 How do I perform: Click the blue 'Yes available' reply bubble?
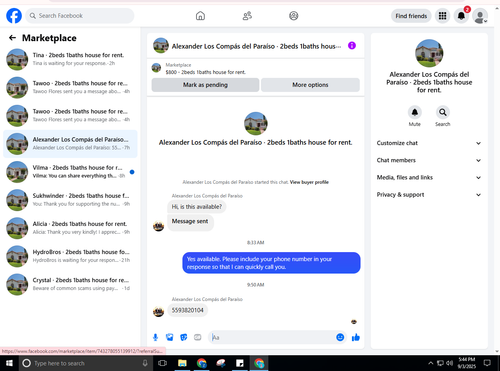tap(271, 263)
